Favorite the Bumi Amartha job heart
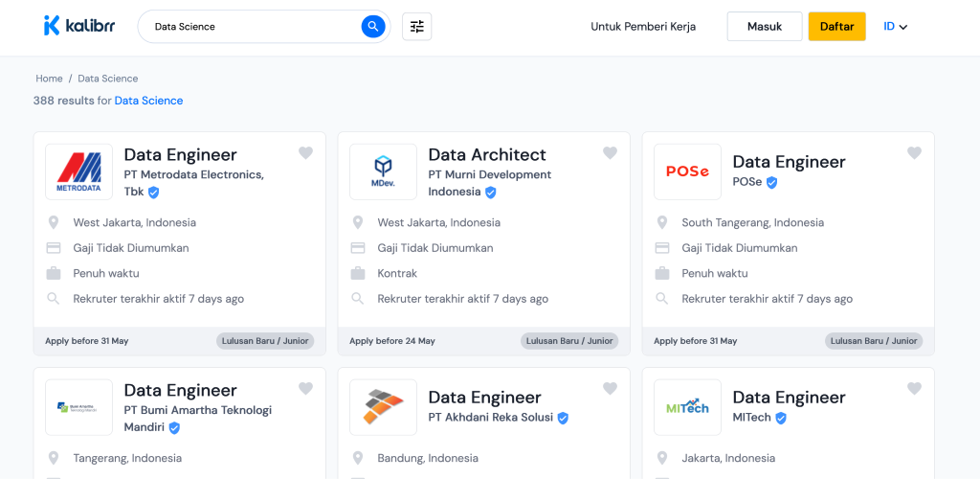Image resolution: width=980 pixels, height=479 pixels. click(305, 388)
